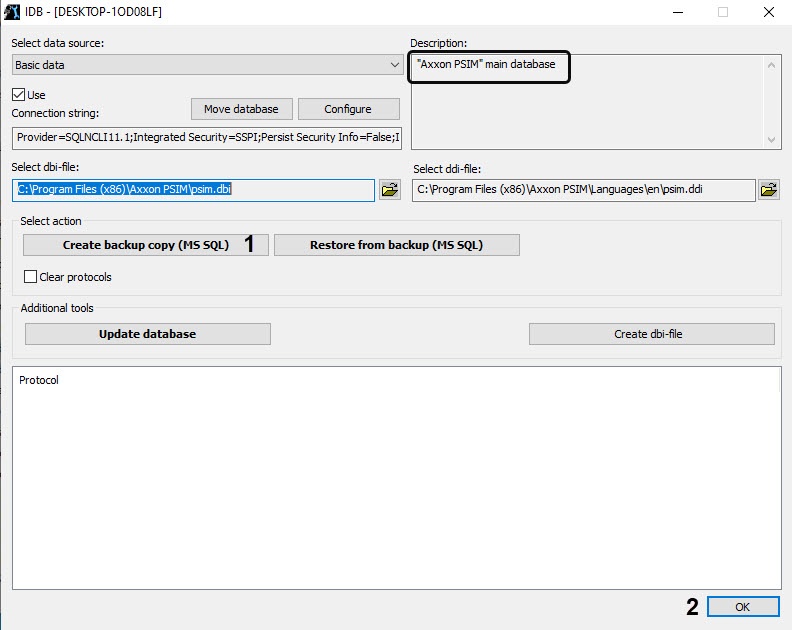Click the Create dbi-file button

tap(652, 334)
